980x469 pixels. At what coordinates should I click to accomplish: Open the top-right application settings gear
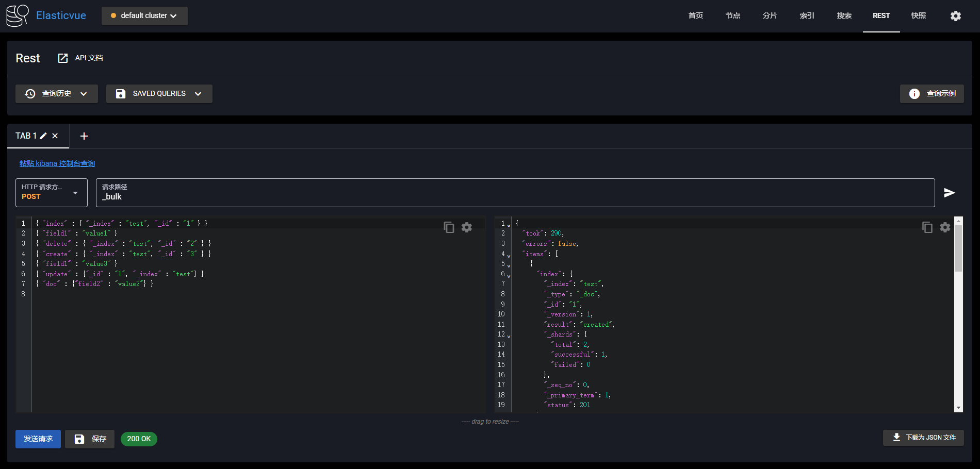tap(955, 16)
